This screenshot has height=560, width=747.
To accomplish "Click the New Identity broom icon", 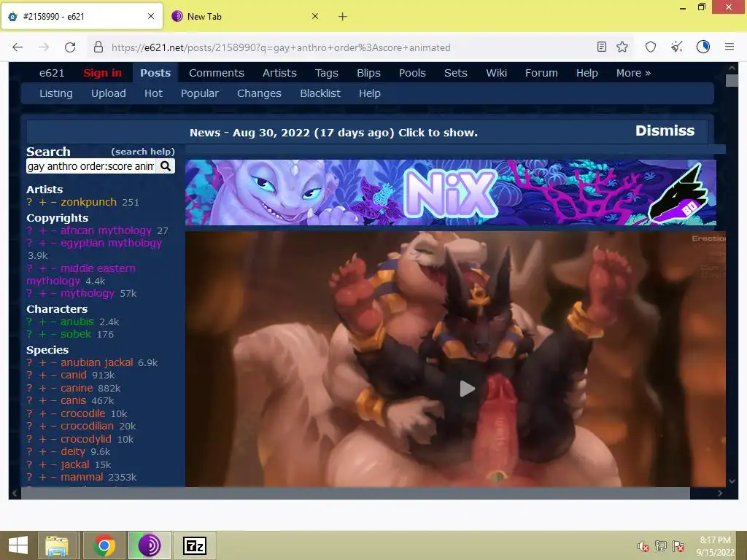I will tap(676, 47).
